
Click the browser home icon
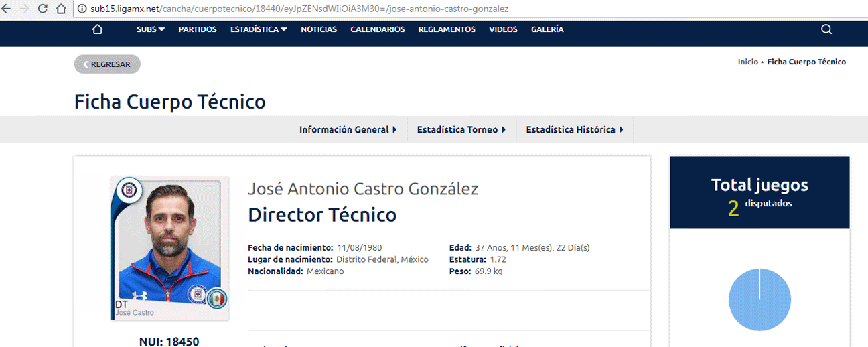click(60, 9)
